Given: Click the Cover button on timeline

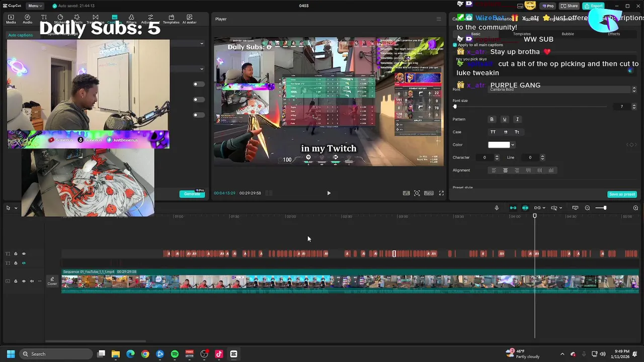Looking at the screenshot, I should point(52,282).
